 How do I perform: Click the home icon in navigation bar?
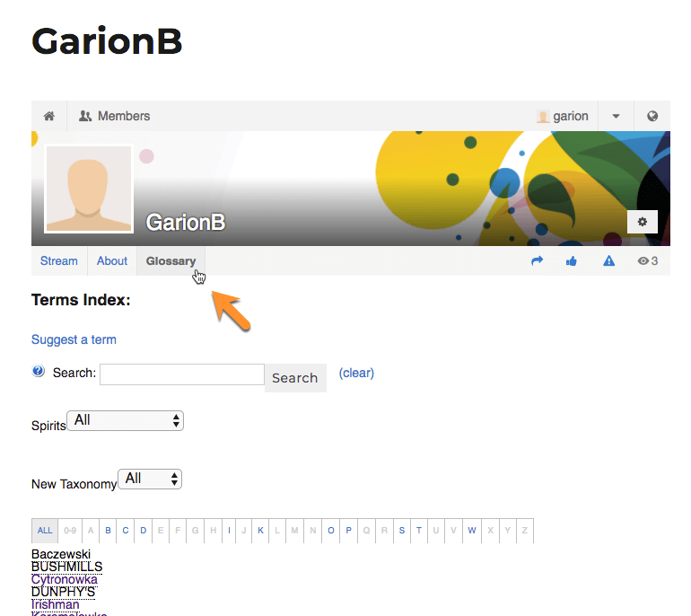[x=49, y=116]
